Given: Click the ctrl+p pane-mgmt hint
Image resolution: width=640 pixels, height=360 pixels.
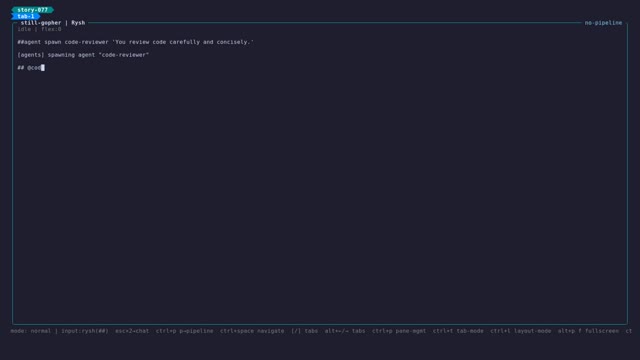Looking at the screenshot, I should [x=399, y=331].
